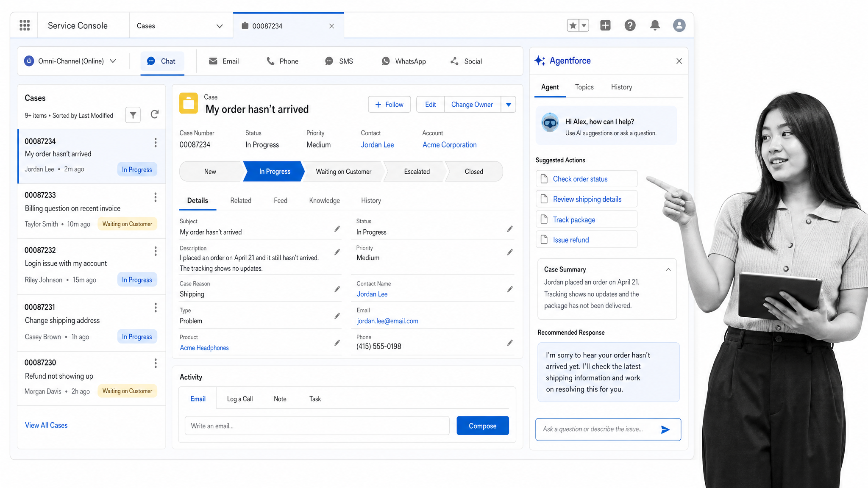Screen dimensions: 868x488
Task: Open the App Launcher grid icon
Action: tap(25, 25)
